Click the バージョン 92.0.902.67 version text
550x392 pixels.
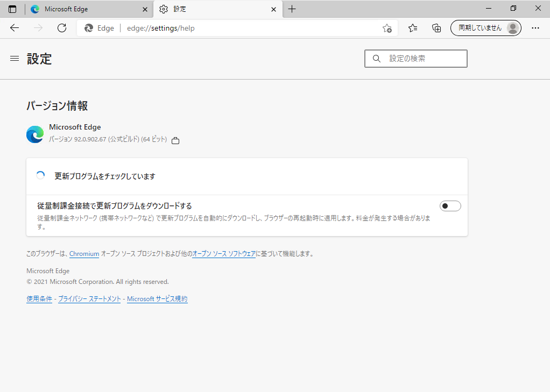108,139
